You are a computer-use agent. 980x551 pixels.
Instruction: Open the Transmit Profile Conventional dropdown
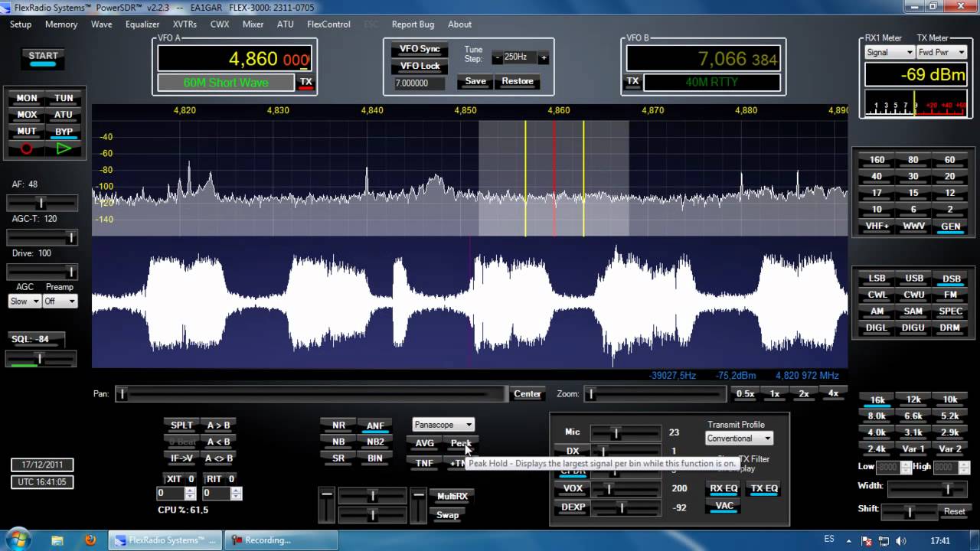click(739, 439)
